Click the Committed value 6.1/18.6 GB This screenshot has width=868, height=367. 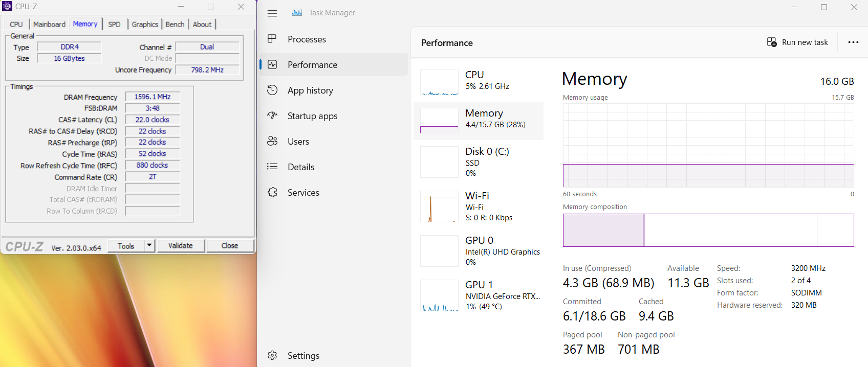coord(594,316)
